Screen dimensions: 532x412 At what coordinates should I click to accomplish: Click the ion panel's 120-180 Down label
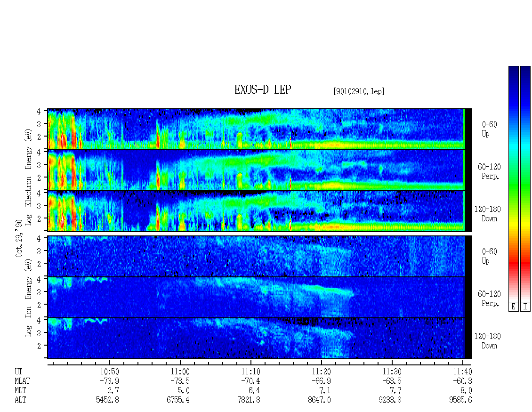[x=487, y=341]
